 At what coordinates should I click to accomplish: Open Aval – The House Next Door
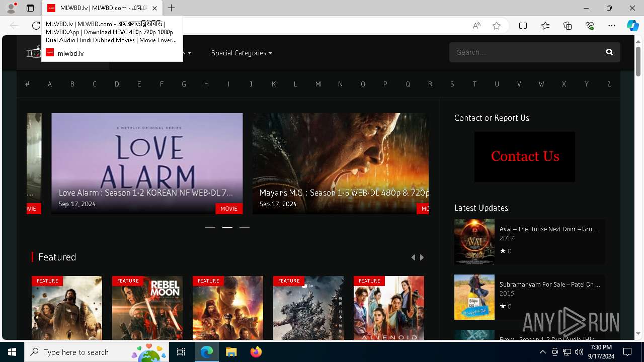[x=548, y=229]
